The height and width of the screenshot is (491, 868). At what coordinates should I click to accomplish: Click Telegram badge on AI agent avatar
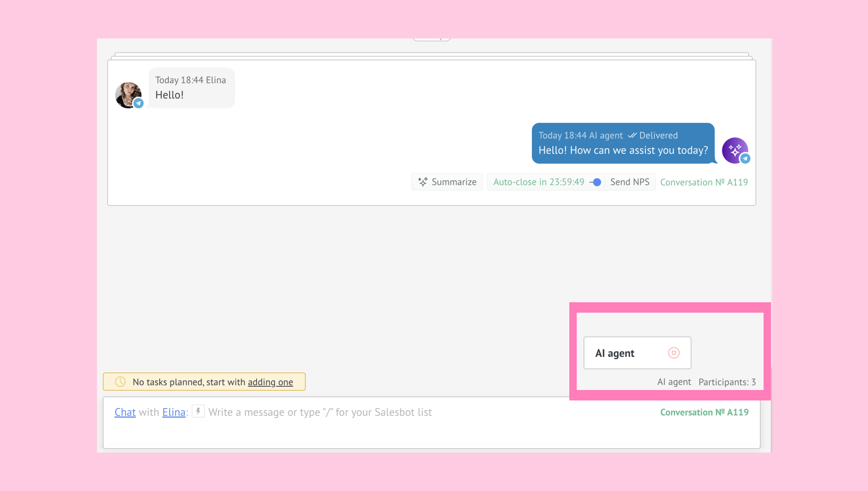point(745,158)
